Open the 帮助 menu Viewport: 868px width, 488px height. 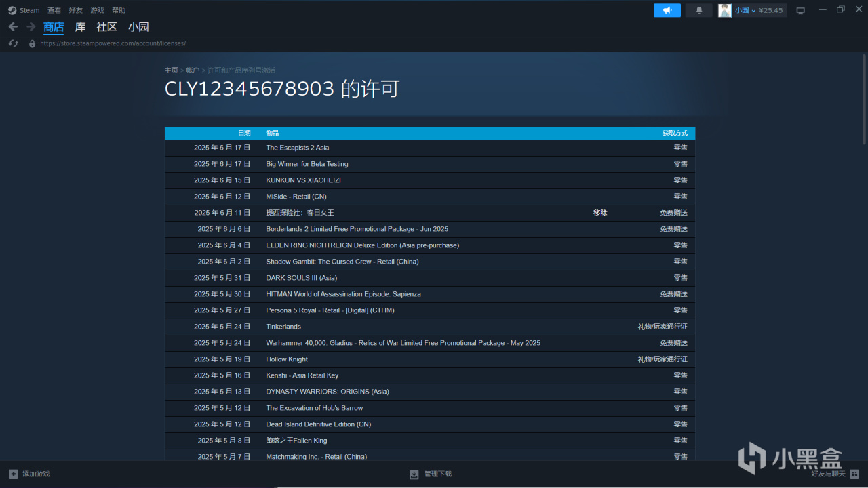click(119, 10)
